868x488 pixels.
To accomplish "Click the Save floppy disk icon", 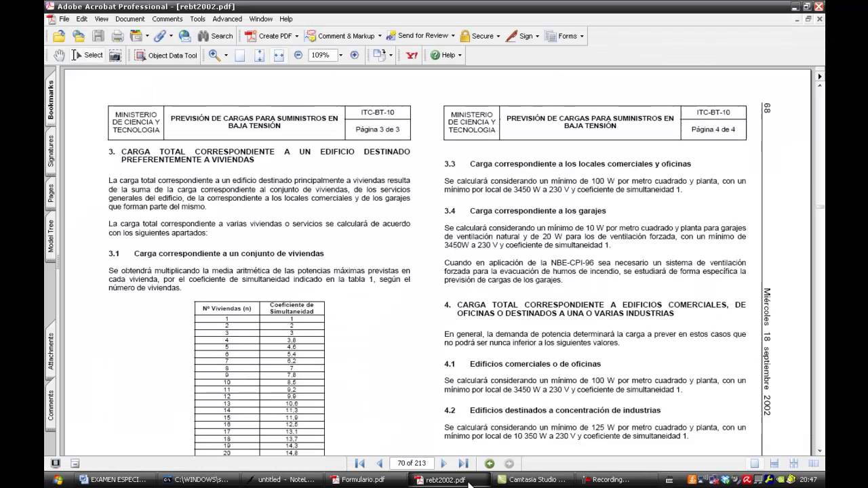I will click(98, 36).
